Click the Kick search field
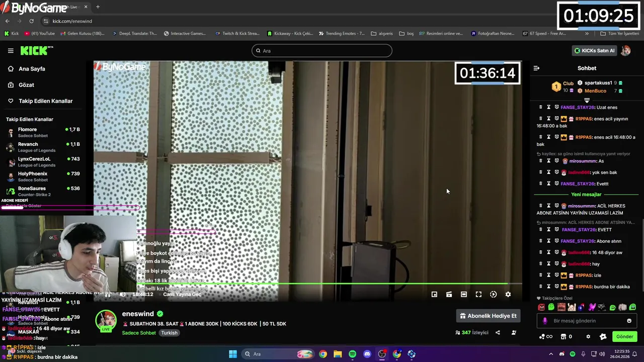644x362 pixels. point(322,50)
